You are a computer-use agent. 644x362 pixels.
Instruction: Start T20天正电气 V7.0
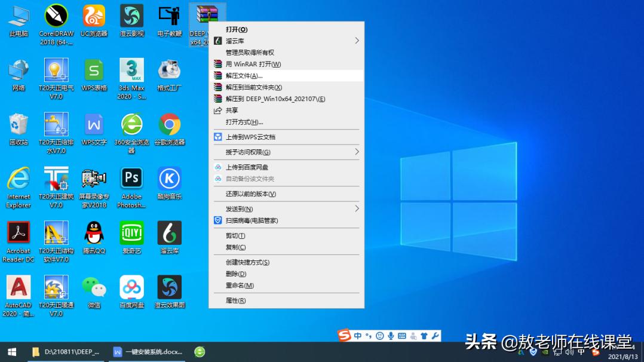click(56, 70)
